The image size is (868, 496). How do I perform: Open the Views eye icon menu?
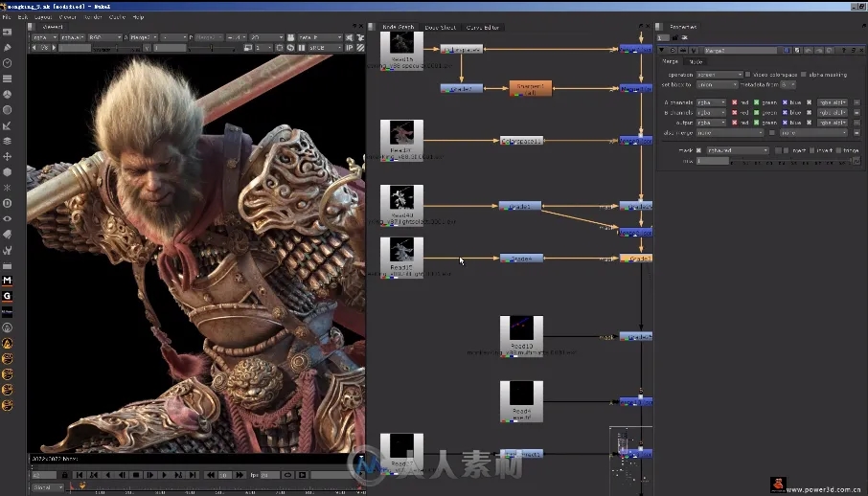point(8,218)
